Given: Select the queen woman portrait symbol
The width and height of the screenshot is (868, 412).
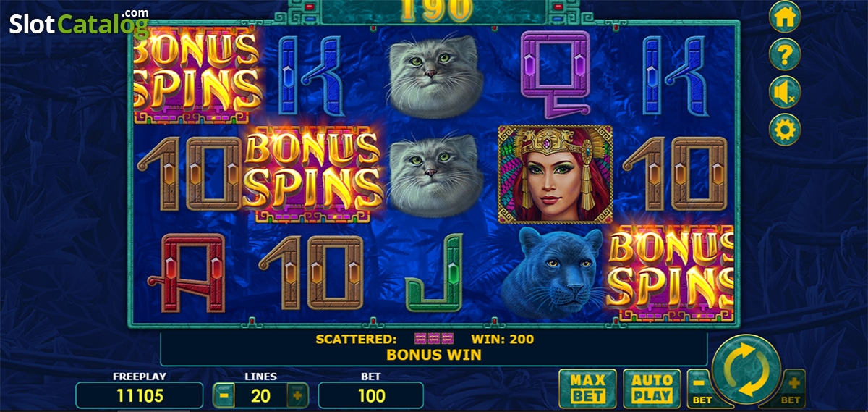Looking at the screenshot, I should point(556,174).
